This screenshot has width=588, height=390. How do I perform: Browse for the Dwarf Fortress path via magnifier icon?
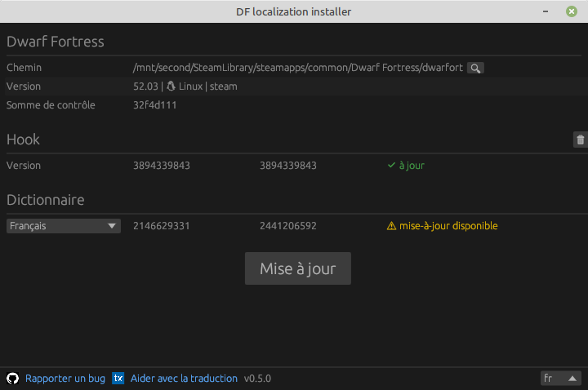click(475, 68)
